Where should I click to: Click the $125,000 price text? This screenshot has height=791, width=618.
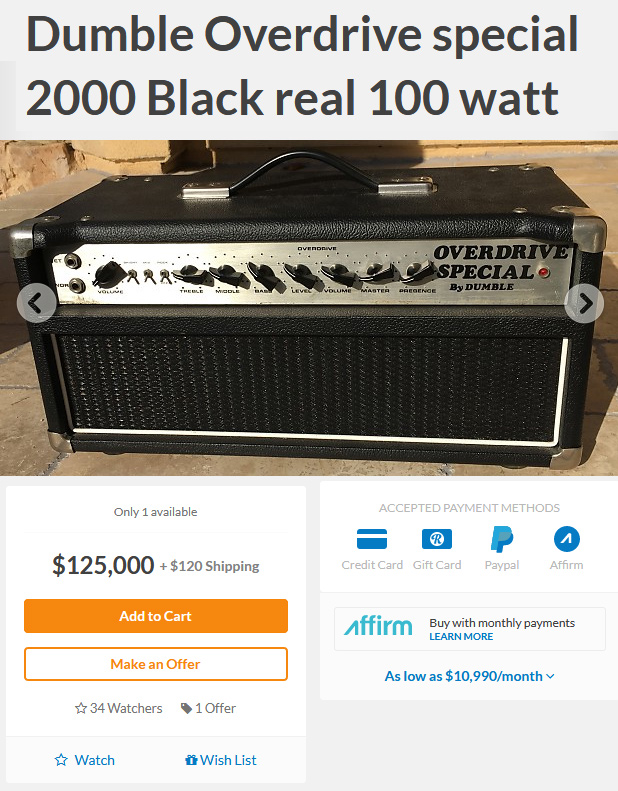tap(103, 565)
